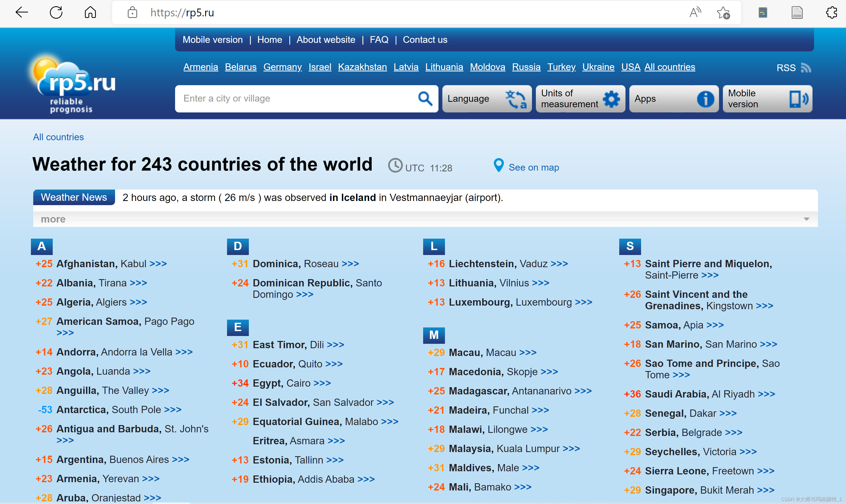
Task: Open All countries breadcrumb link
Action: (58, 137)
